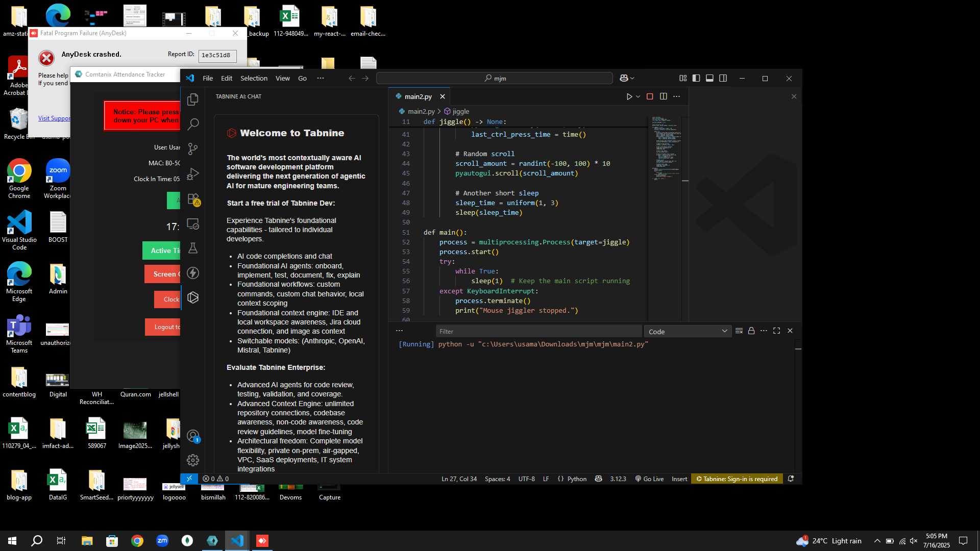Run the Python file with play button
Viewport: 980px width, 551px height.
tap(629, 96)
